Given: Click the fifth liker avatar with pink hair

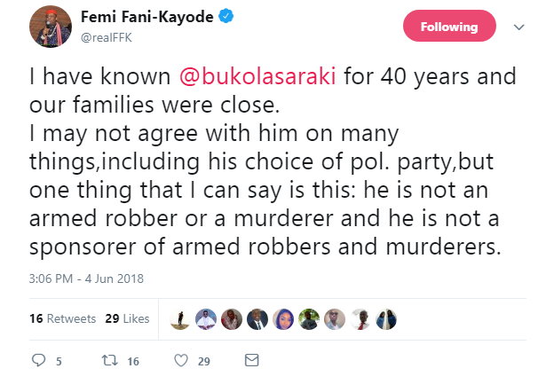Looking at the screenshot, I should tap(283, 319).
